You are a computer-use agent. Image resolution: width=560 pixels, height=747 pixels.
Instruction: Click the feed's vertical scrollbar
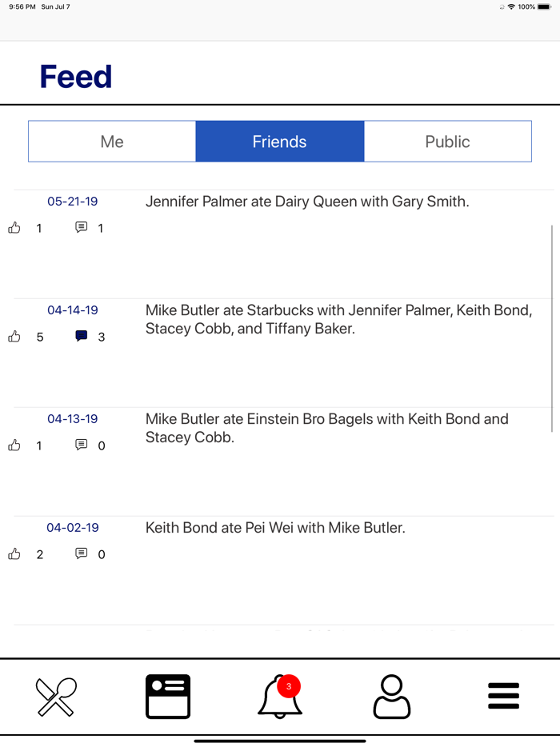552,329
